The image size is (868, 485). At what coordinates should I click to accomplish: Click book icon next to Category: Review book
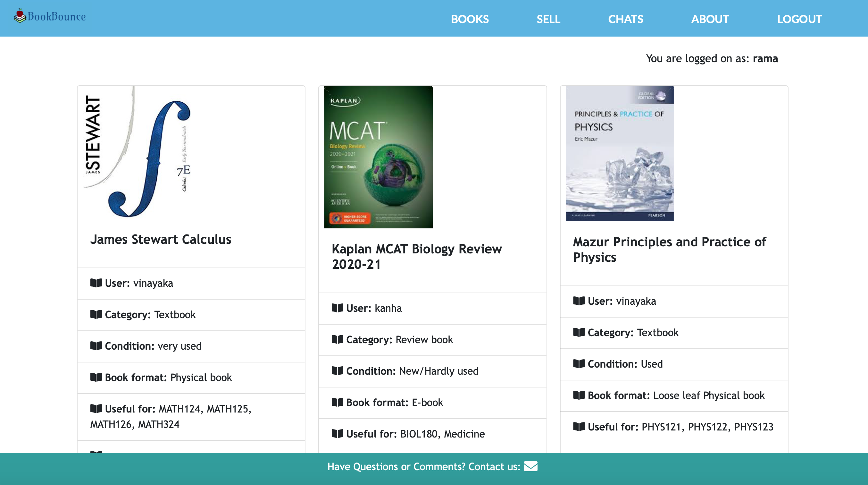[337, 339]
